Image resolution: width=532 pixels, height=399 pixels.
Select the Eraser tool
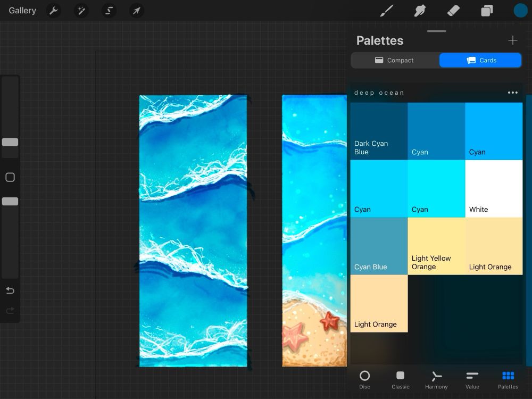click(x=453, y=11)
